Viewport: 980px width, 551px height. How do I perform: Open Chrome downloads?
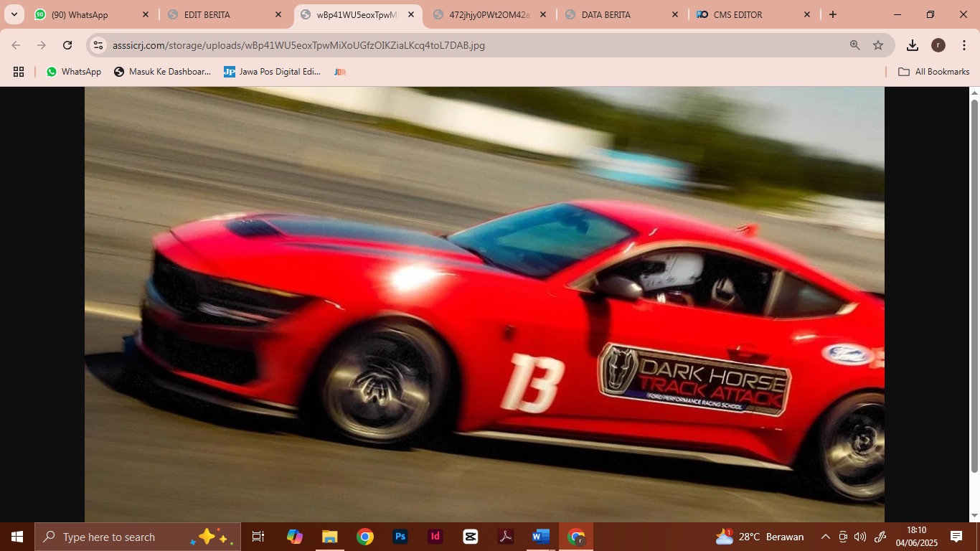[x=913, y=45]
